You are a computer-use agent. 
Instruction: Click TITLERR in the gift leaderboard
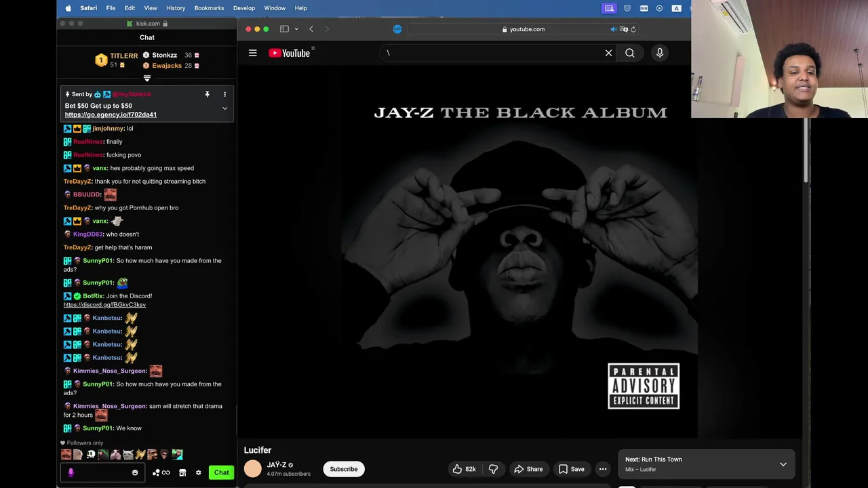coord(124,56)
